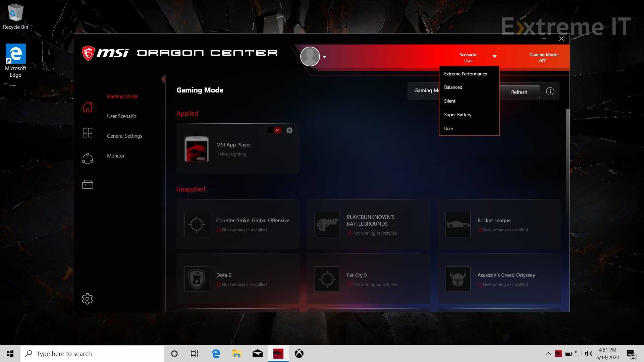Open Xbox app from taskbar
The width and height of the screenshot is (644, 362).
pos(299,354)
